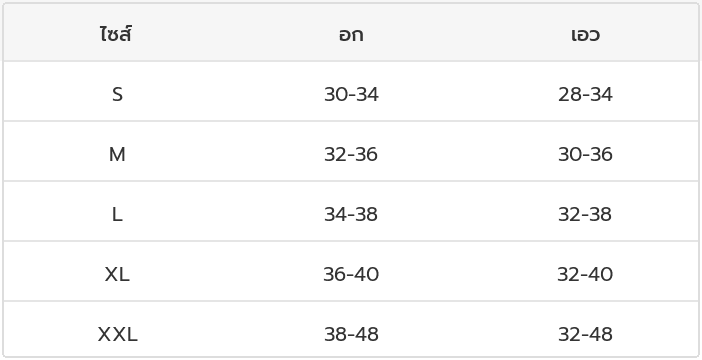Select the XL size cell
The image size is (702, 360).
pyautogui.click(x=117, y=274)
